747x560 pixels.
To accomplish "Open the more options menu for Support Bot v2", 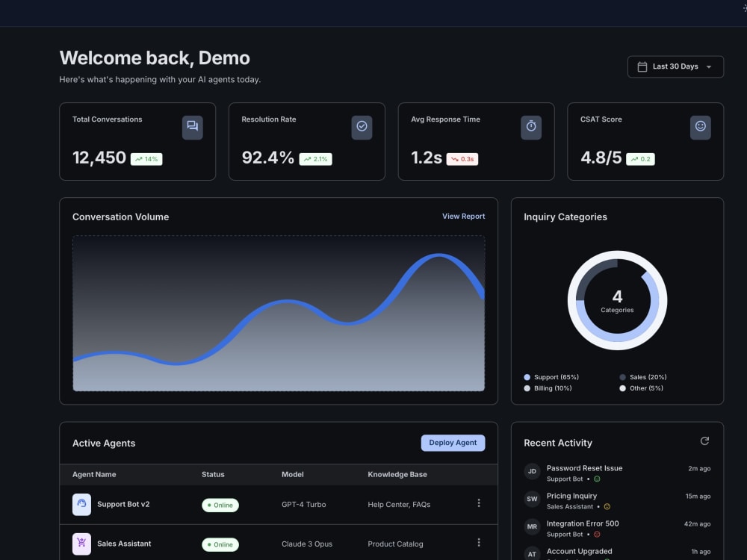I will pos(479,503).
